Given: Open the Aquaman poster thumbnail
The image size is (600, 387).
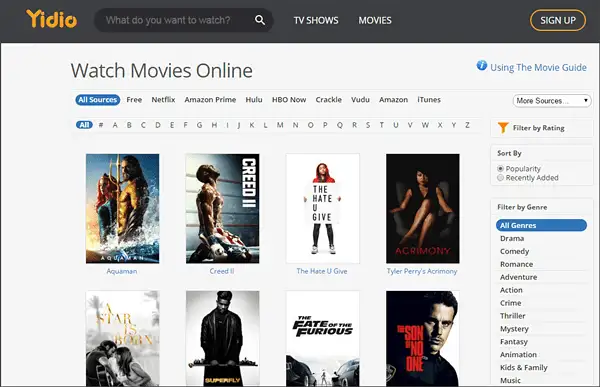Looking at the screenshot, I should [122, 208].
